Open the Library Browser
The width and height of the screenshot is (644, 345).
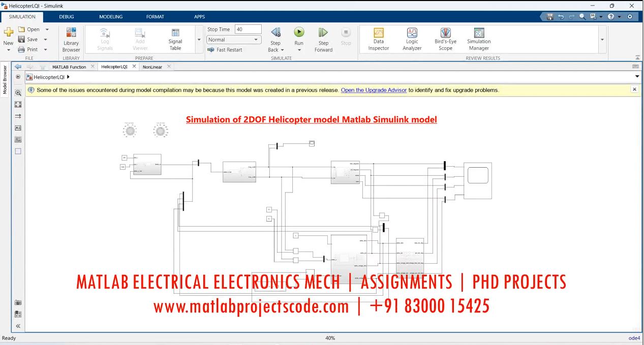coord(71,34)
